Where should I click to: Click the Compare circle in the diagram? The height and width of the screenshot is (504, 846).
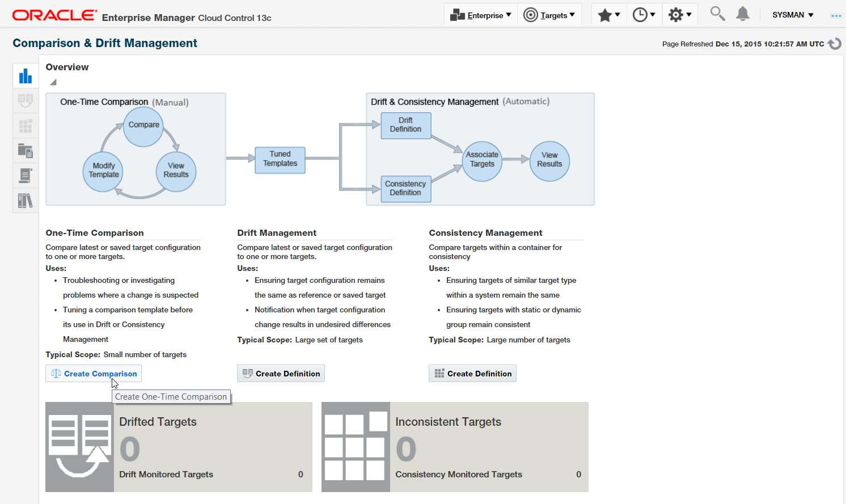pos(143,126)
